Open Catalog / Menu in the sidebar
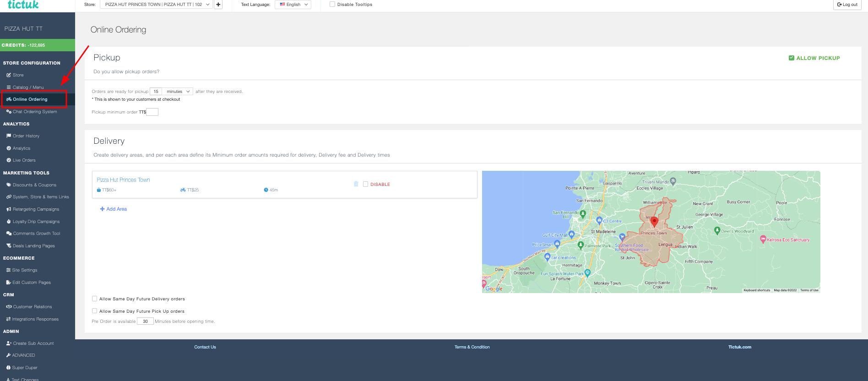The height and width of the screenshot is (381, 868). coord(28,87)
